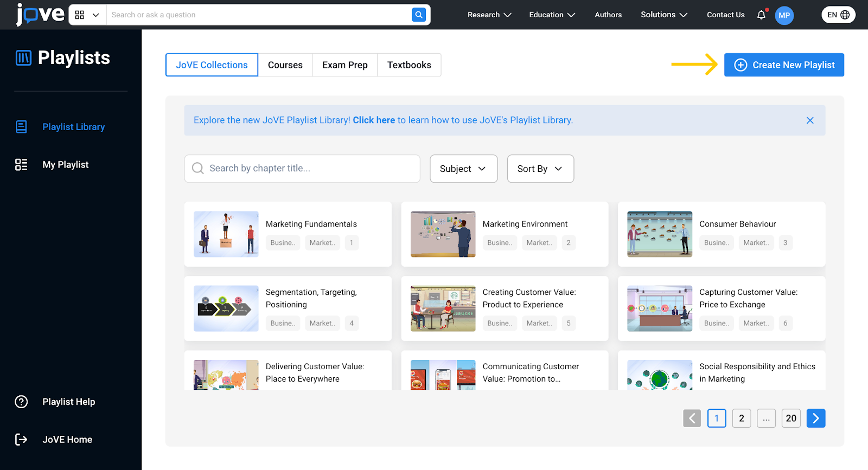The image size is (868, 470).
Task: Open Marketing Fundamentals thumbnail
Action: coord(226,234)
